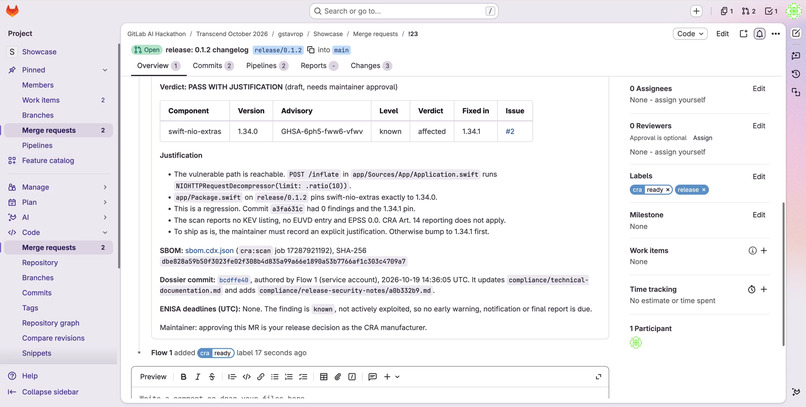Add a work item with plus icon
Screen dimensions: 806x407
pyautogui.click(x=763, y=251)
